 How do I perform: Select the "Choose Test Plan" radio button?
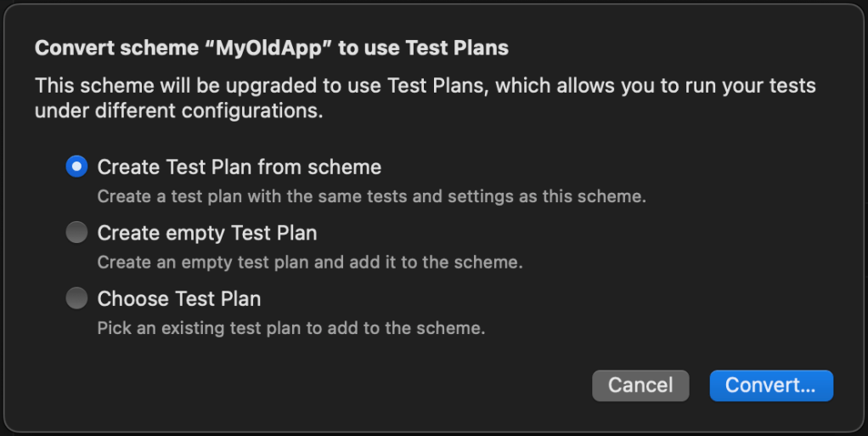(76, 298)
